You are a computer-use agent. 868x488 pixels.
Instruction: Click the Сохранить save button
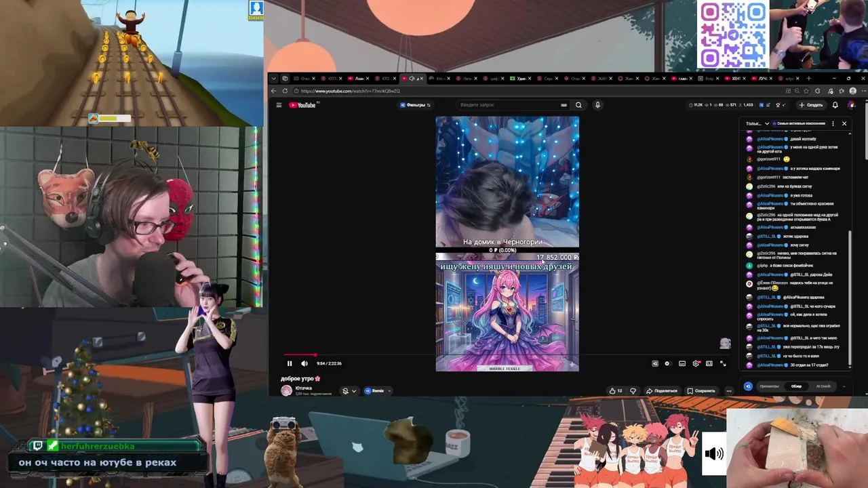tap(701, 390)
